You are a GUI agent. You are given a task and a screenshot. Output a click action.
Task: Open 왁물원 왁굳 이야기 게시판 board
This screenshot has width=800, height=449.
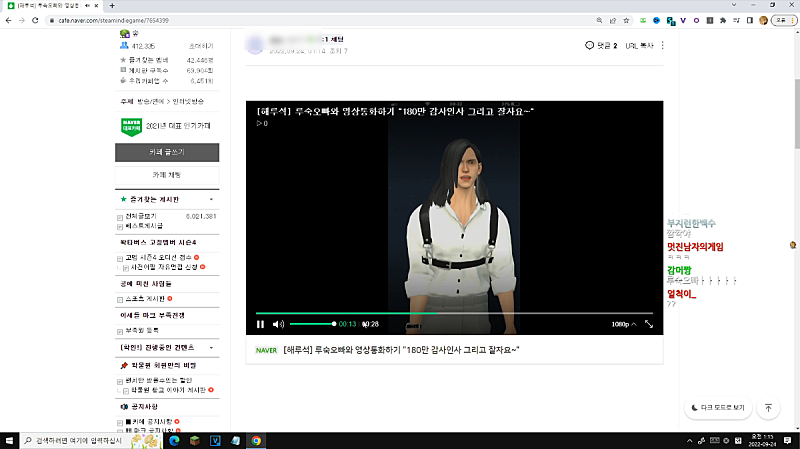(168, 390)
